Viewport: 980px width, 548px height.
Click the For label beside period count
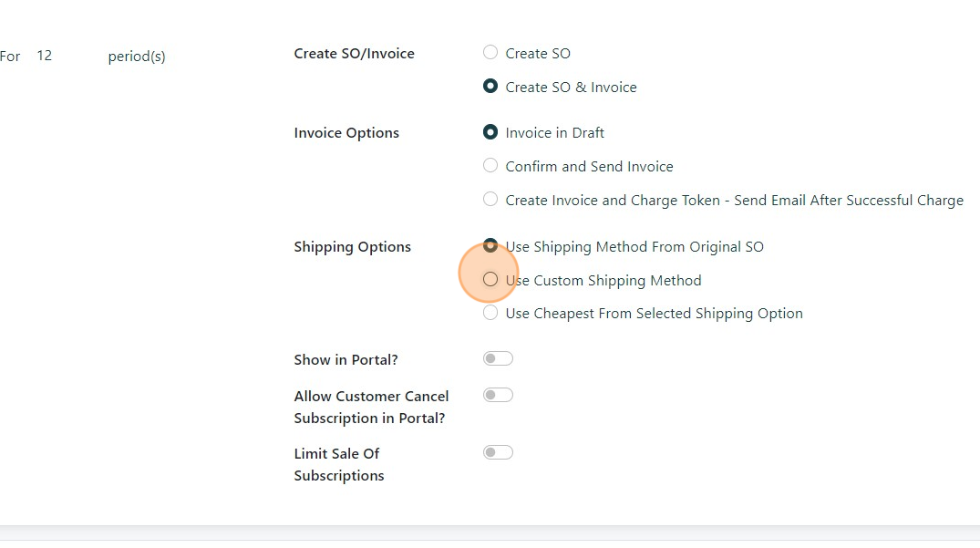point(10,57)
